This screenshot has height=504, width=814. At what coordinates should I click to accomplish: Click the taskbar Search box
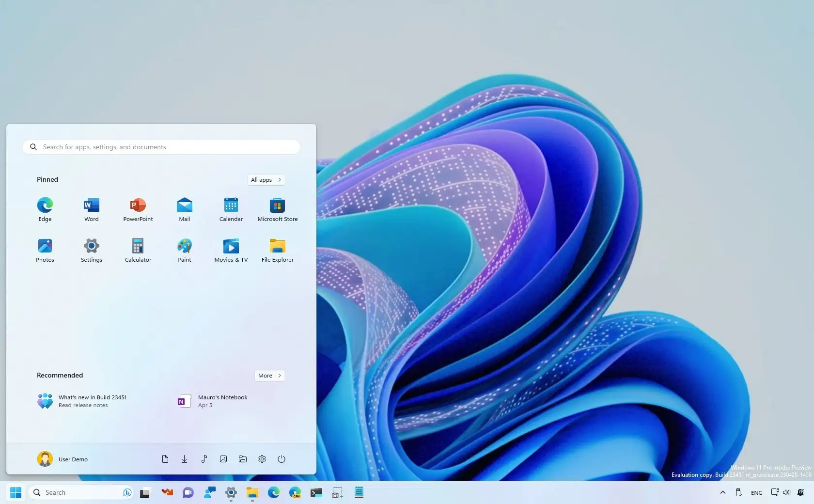pyautogui.click(x=80, y=492)
